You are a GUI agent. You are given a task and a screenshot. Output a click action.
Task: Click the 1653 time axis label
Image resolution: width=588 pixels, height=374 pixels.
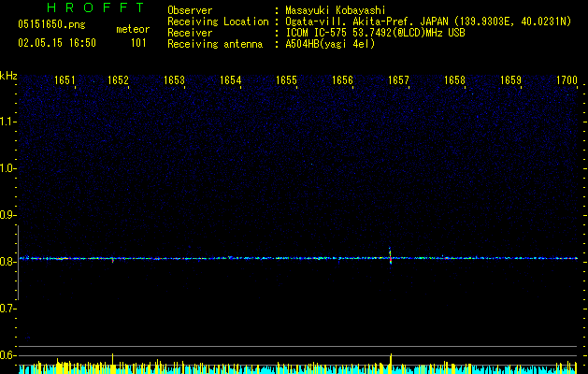tap(175, 80)
